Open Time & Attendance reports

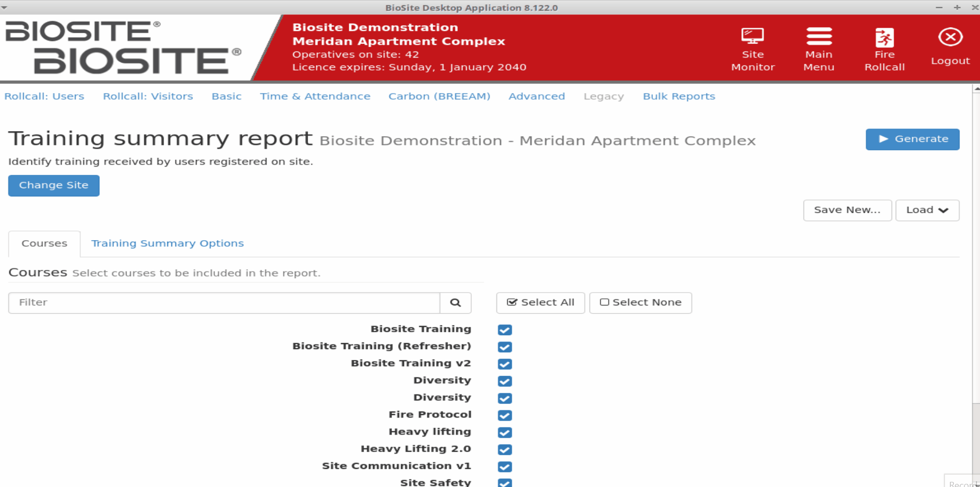tap(315, 96)
